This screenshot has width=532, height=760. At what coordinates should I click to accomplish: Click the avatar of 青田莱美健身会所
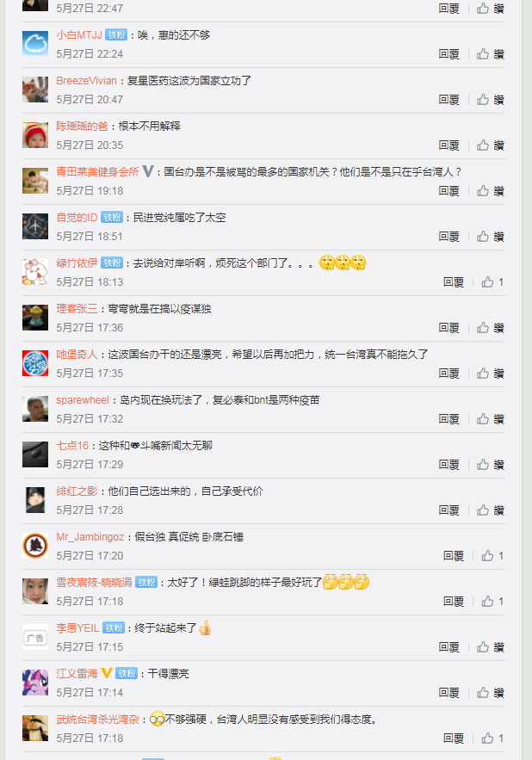tap(35, 180)
